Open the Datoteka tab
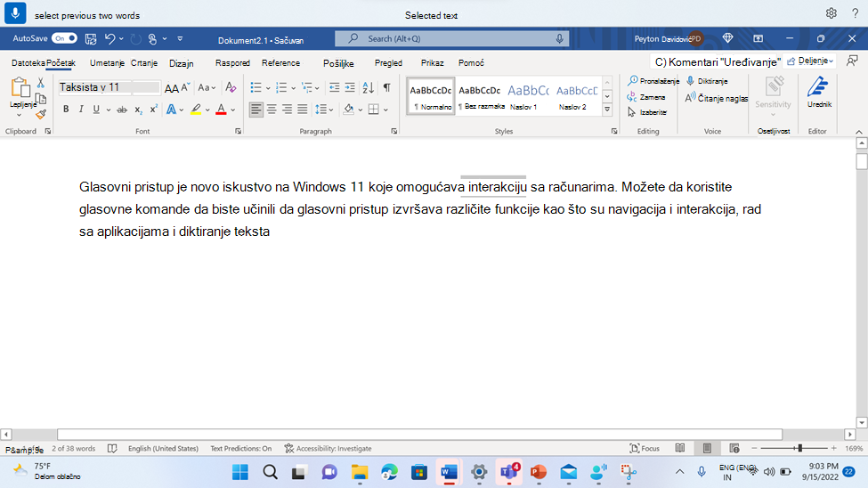The width and height of the screenshot is (868, 488). pyautogui.click(x=28, y=63)
